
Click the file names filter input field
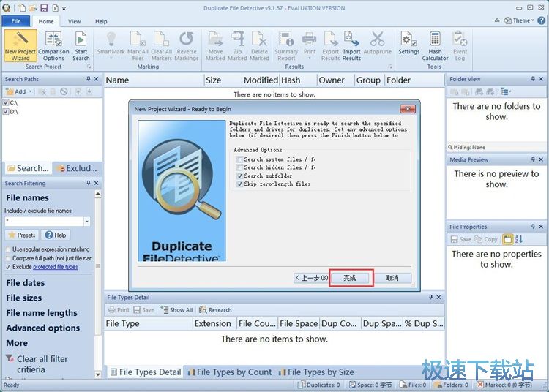44,222
